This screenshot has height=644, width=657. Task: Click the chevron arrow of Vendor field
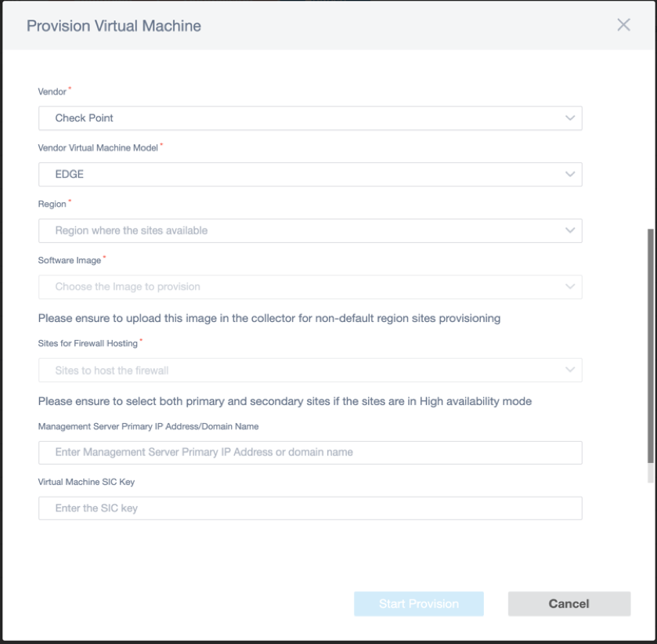pyautogui.click(x=570, y=118)
